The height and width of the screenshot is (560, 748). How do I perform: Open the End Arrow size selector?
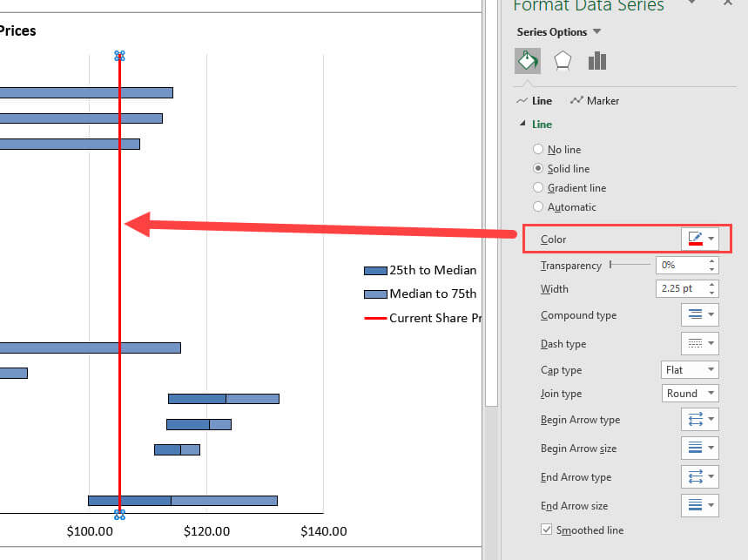click(x=699, y=505)
